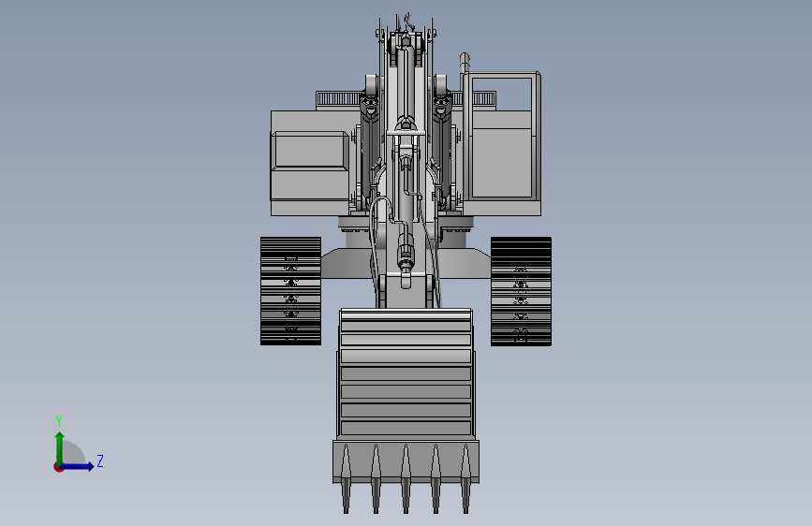Select the "Z" axis label
The width and height of the screenshot is (812, 526).
[x=100, y=460]
